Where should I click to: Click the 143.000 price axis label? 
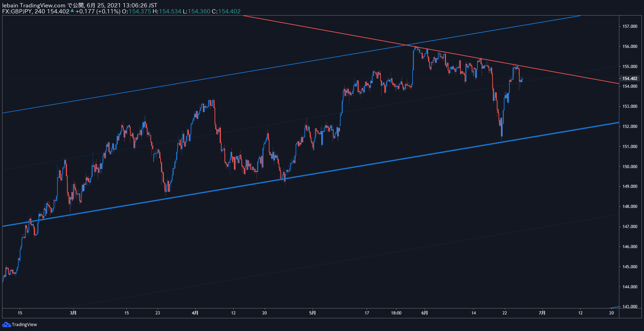[x=630, y=307]
